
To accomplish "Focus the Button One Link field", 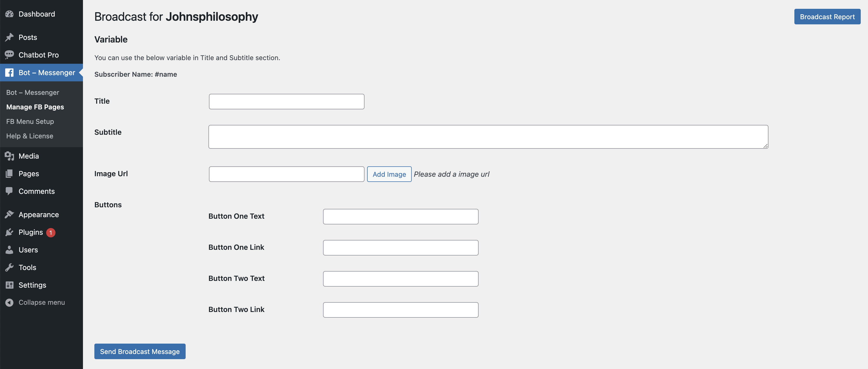I will click(400, 247).
